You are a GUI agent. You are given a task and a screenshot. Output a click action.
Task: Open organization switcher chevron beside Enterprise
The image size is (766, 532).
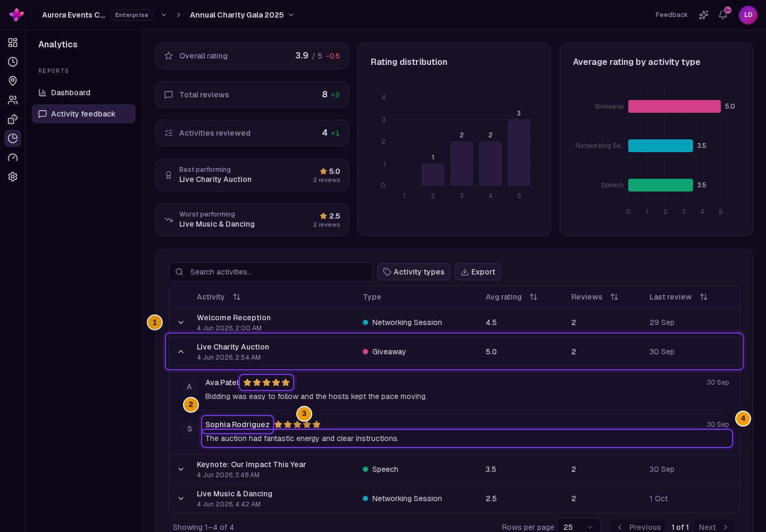(x=164, y=15)
